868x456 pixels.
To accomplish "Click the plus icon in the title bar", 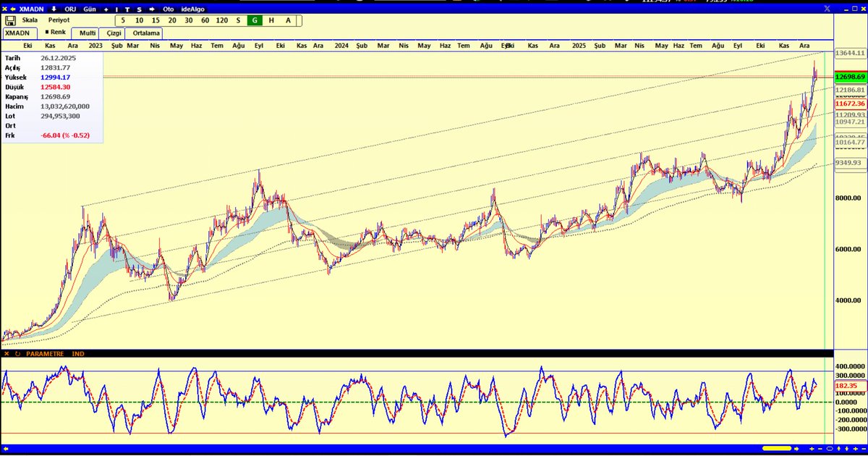I will click(x=106, y=10).
